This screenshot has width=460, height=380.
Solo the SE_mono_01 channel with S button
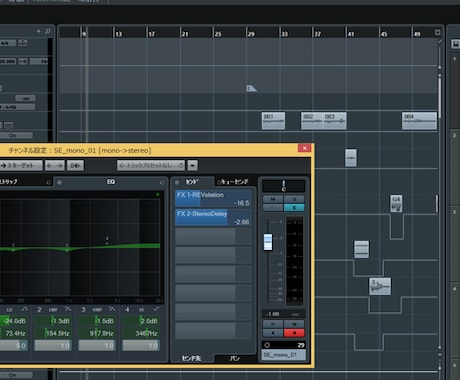point(294,199)
